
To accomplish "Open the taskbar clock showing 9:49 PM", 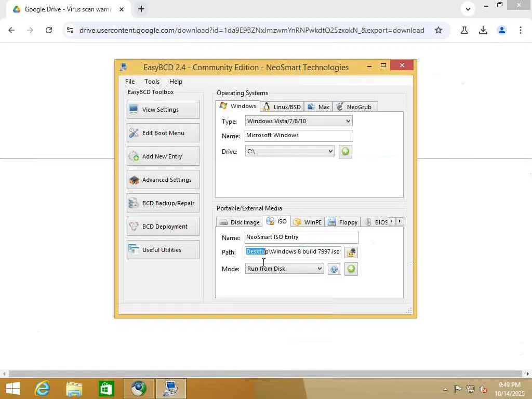I will coord(509,389).
